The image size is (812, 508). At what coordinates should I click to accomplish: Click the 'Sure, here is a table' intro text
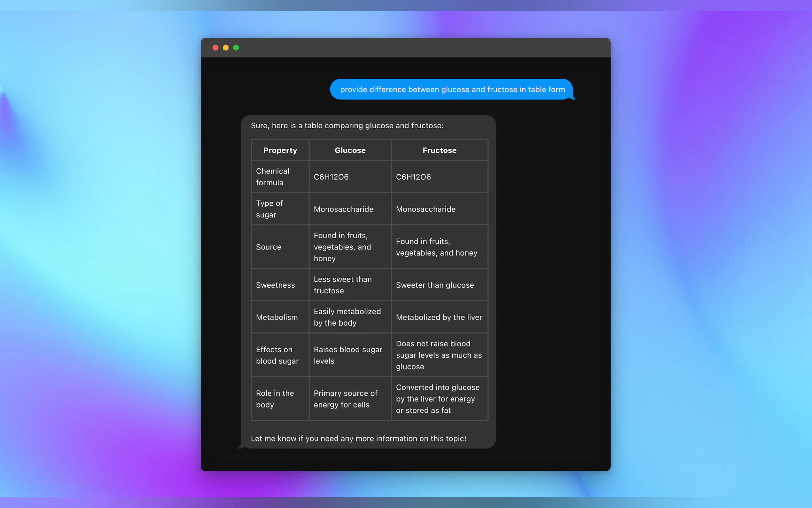(347, 126)
